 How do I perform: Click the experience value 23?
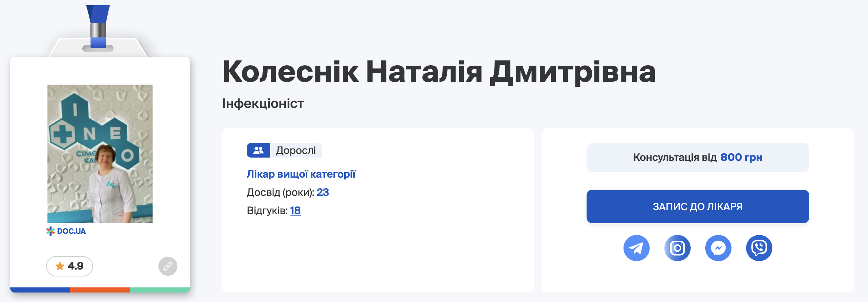[323, 192]
